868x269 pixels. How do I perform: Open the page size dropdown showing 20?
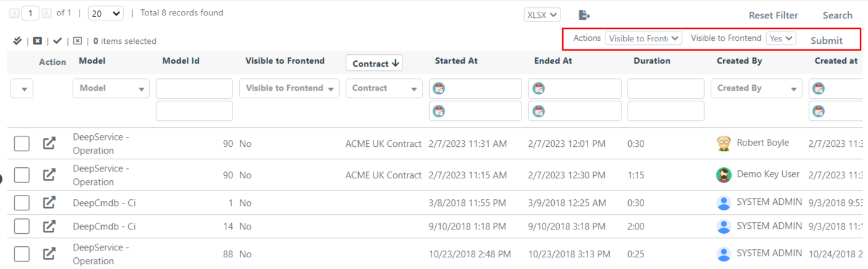tap(105, 13)
